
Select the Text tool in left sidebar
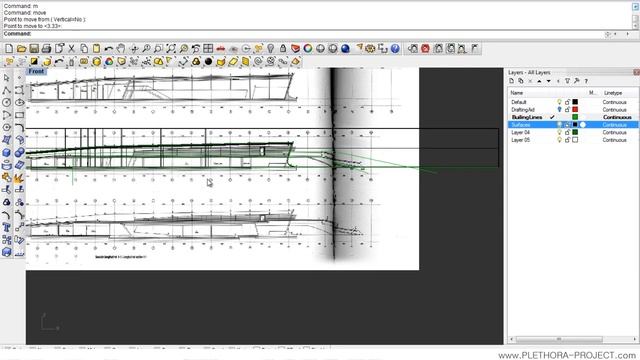pyautogui.click(x=7, y=227)
